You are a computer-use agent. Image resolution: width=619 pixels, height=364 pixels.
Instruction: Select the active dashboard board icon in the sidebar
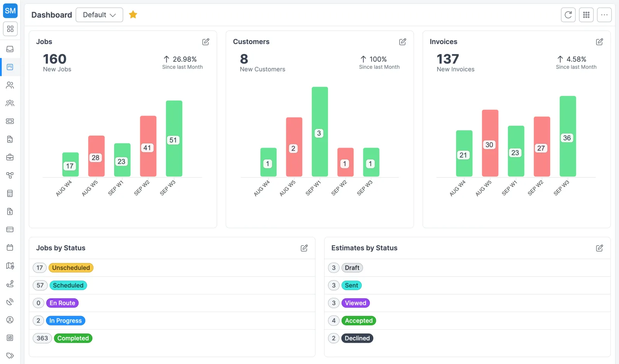(x=10, y=67)
